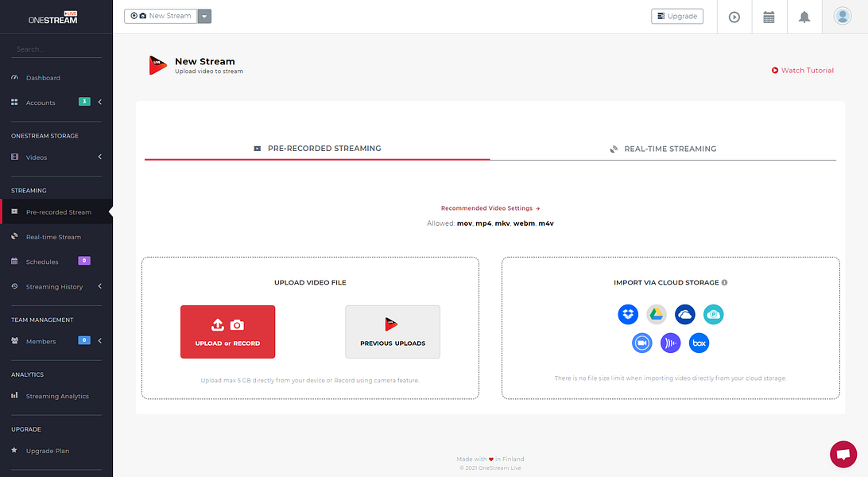The width and height of the screenshot is (868, 477).
Task: Open the New Stream dropdown arrow
Action: coord(204,15)
